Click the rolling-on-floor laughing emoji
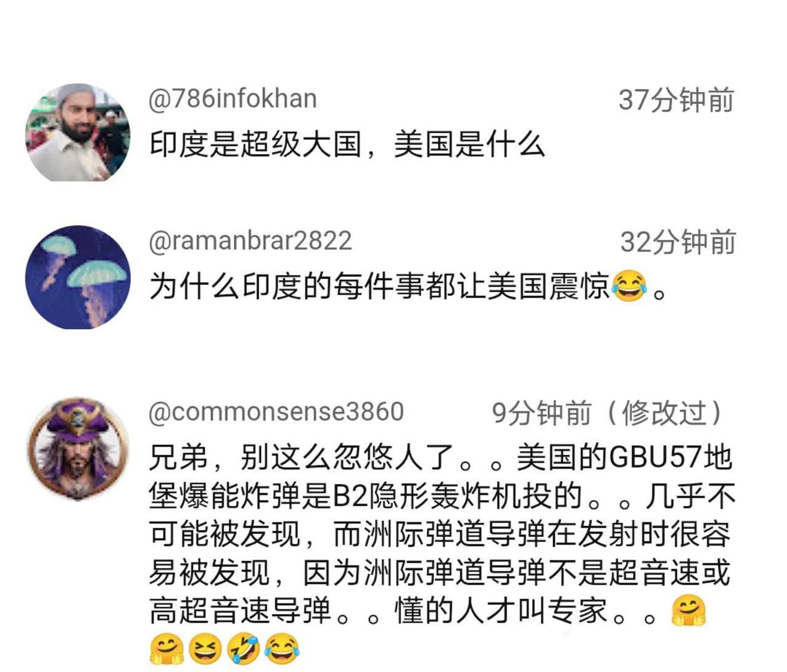 [244, 649]
